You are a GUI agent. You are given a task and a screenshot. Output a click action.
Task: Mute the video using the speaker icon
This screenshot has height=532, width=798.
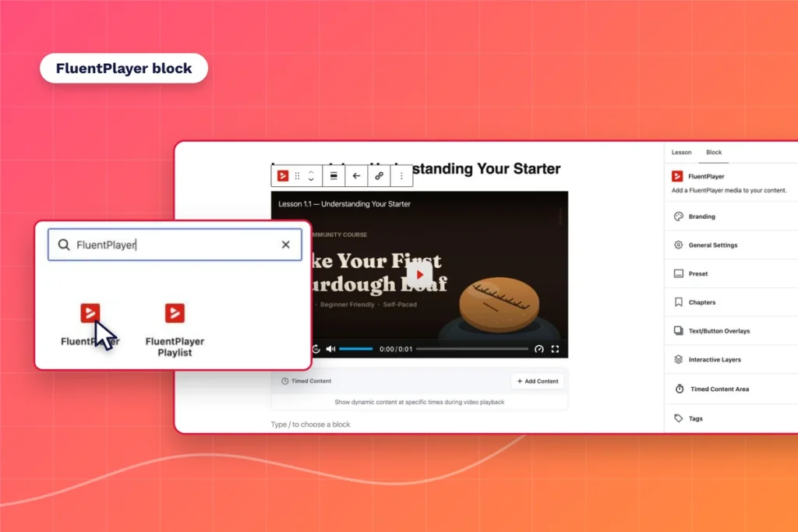tap(330, 349)
